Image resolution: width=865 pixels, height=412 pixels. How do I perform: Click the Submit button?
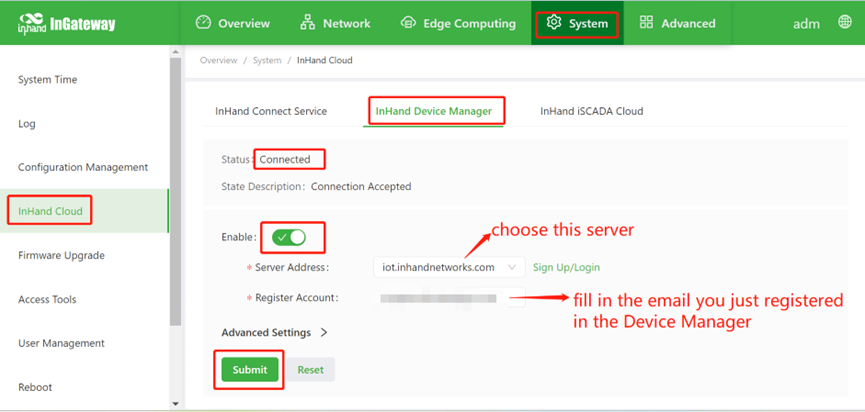tap(250, 370)
